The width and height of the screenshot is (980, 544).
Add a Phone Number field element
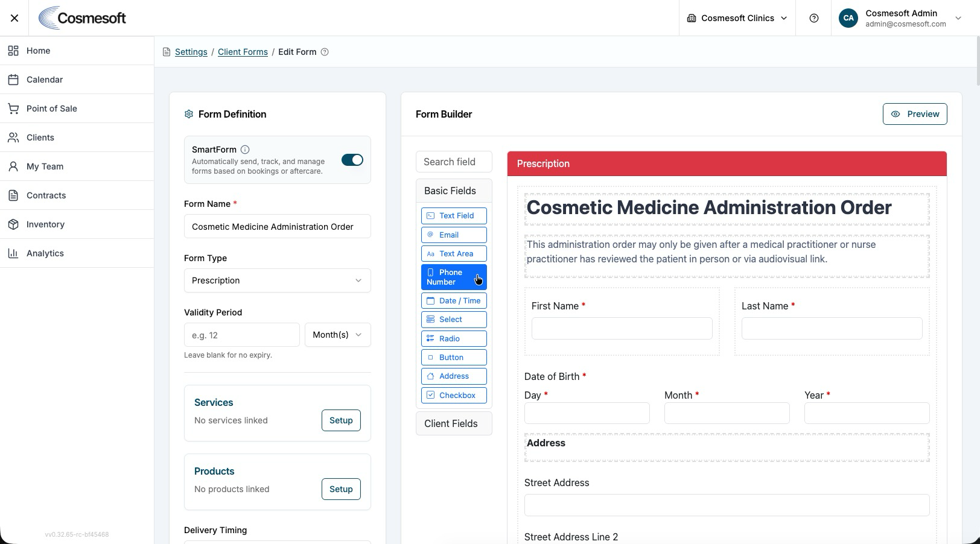pyautogui.click(x=454, y=277)
